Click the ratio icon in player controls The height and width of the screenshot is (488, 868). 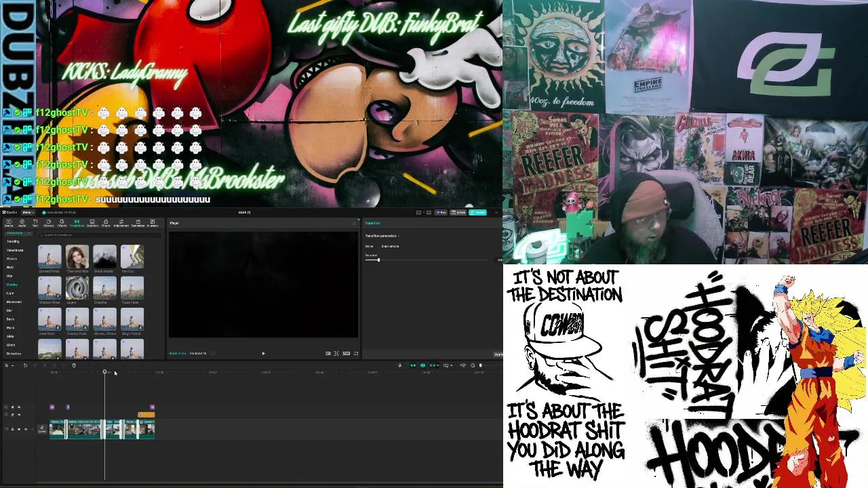346,353
